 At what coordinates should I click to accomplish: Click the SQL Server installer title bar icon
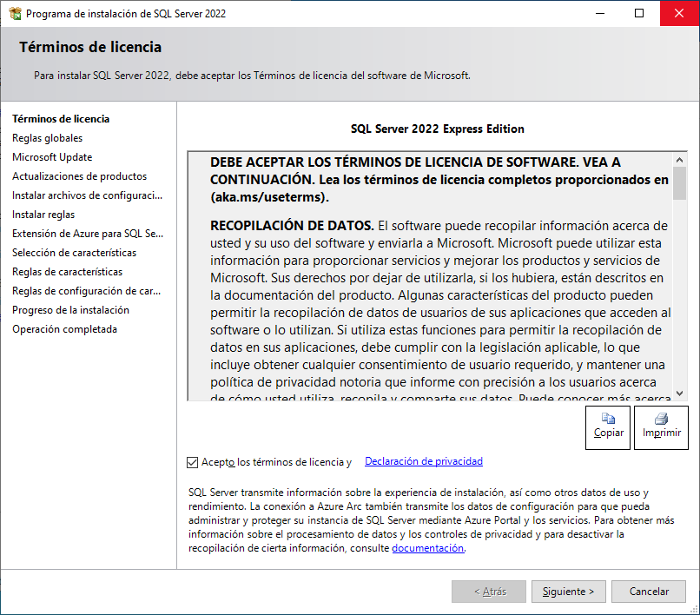[15, 13]
